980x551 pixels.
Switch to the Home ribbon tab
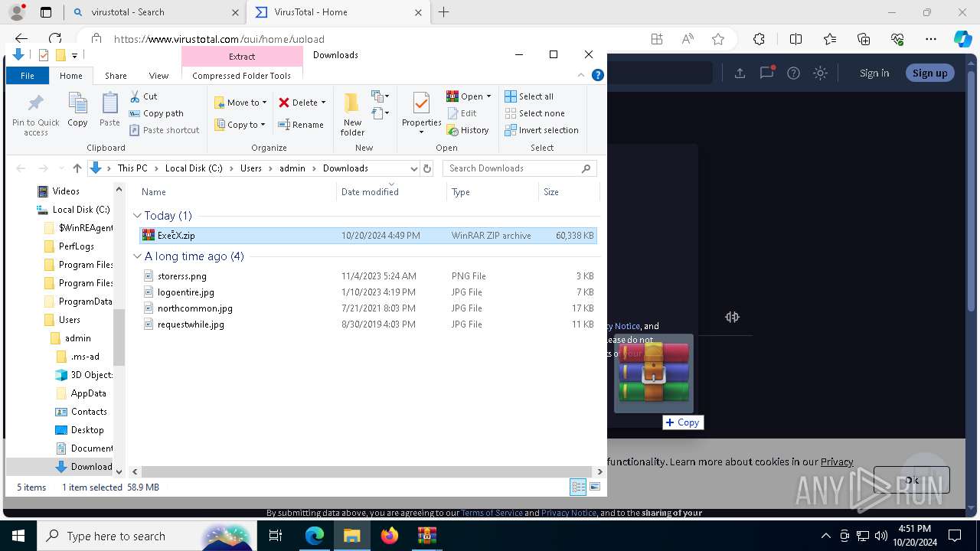click(x=71, y=76)
